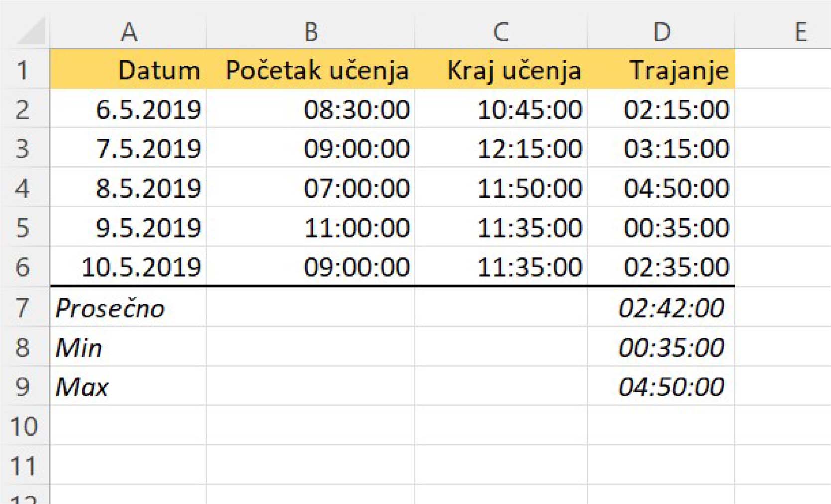Select row 1 header

pyautogui.click(x=23, y=70)
